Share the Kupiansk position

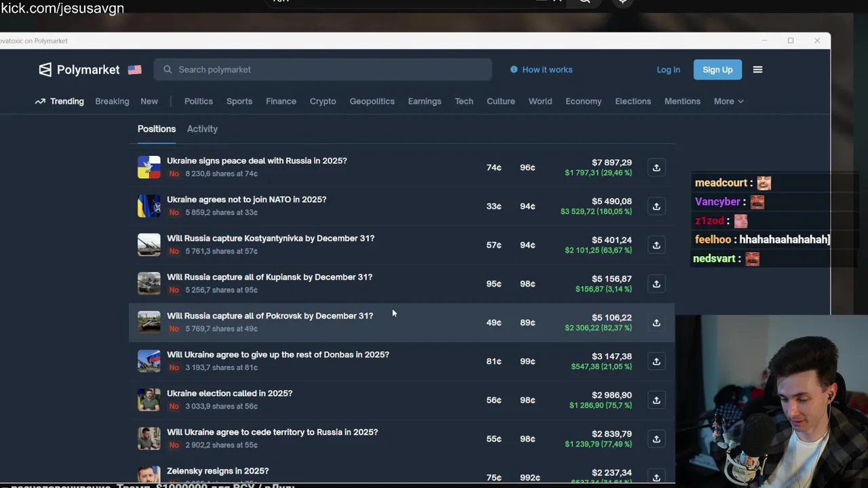tap(656, 284)
